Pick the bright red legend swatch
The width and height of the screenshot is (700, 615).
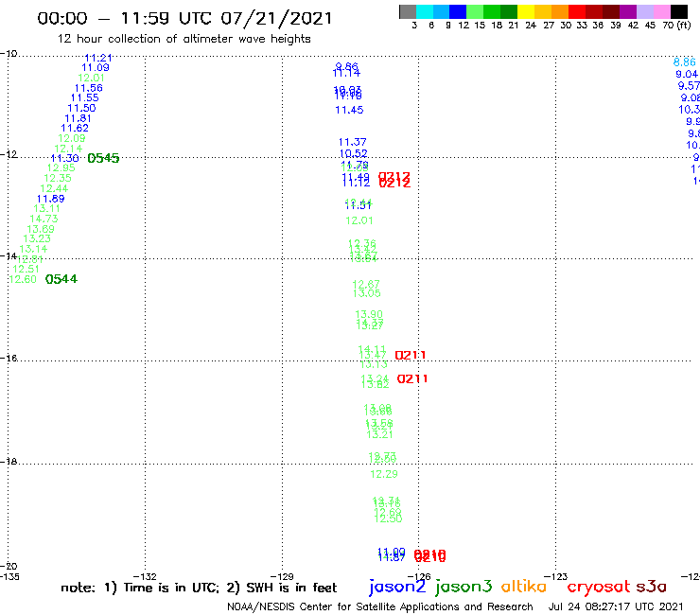(577, 11)
